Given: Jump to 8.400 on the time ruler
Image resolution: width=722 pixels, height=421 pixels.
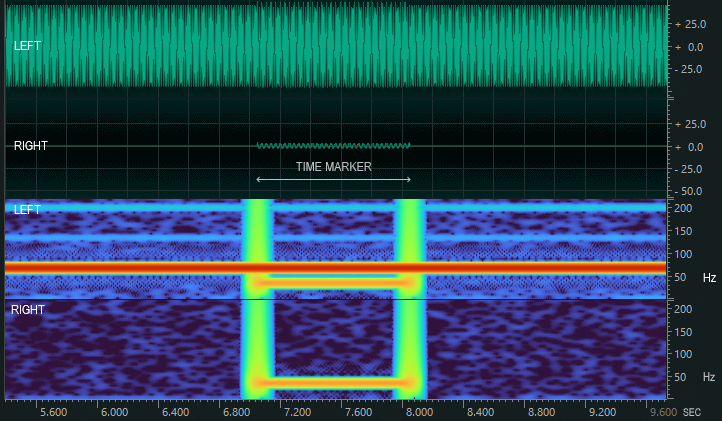Looking at the screenshot, I should [480, 411].
